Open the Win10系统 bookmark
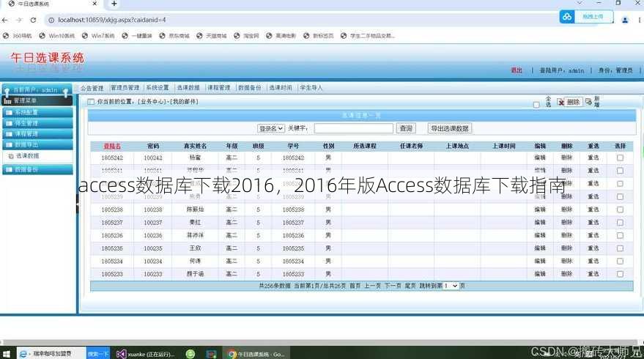The width and height of the screenshot is (644, 359). tap(57, 36)
